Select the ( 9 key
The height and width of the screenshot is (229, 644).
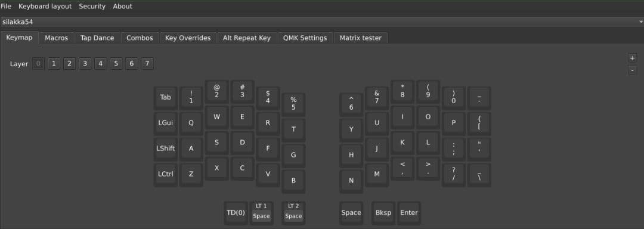(x=428, y=91)
